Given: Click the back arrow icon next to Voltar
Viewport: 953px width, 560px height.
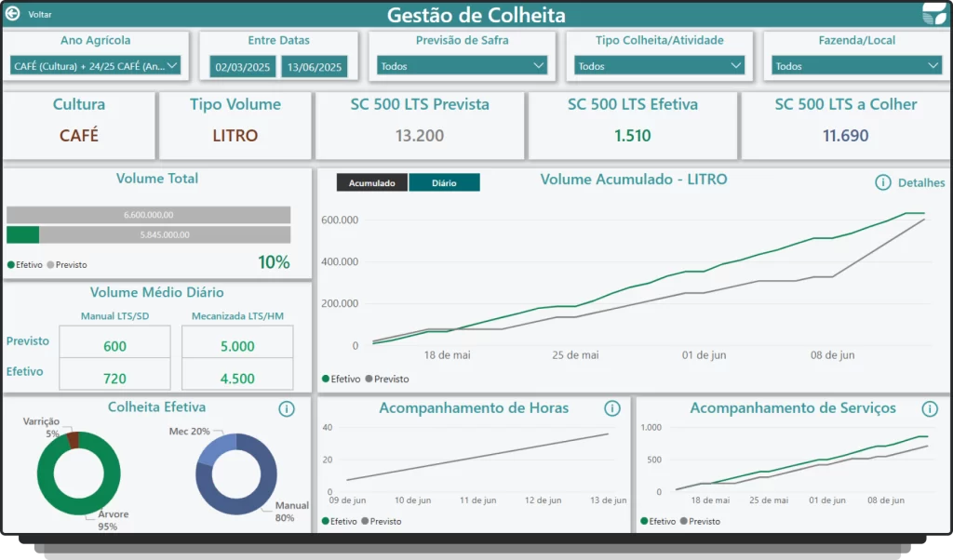Looking at the screenshot, I should pos(13,14).
